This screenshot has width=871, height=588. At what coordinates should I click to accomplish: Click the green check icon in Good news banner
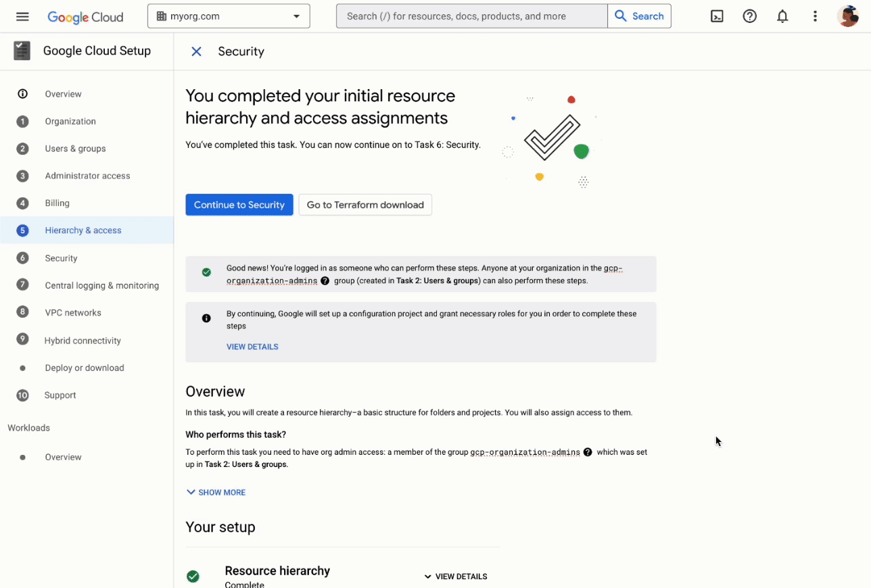tap(206, 272)
